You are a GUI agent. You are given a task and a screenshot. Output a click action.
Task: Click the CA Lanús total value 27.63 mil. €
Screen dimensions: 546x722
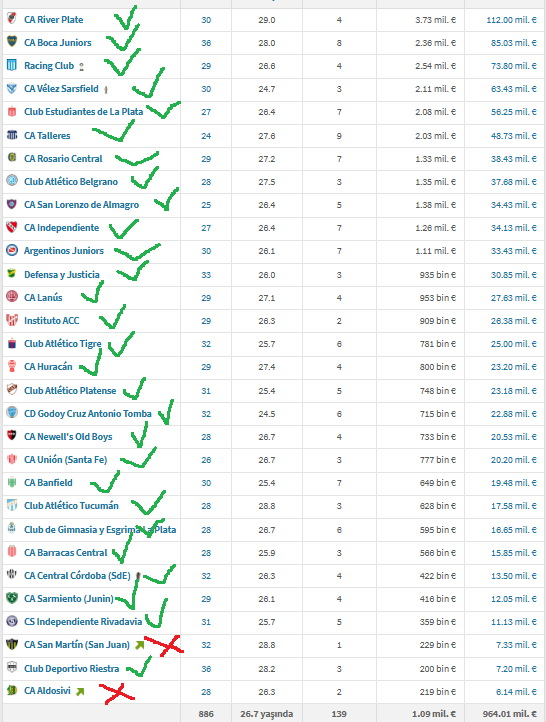(x=513, y=298)
